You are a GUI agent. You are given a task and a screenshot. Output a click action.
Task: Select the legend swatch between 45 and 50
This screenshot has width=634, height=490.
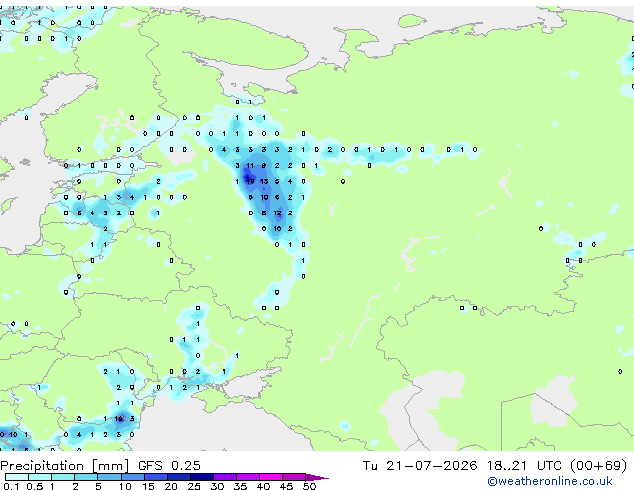pos(294,477)
